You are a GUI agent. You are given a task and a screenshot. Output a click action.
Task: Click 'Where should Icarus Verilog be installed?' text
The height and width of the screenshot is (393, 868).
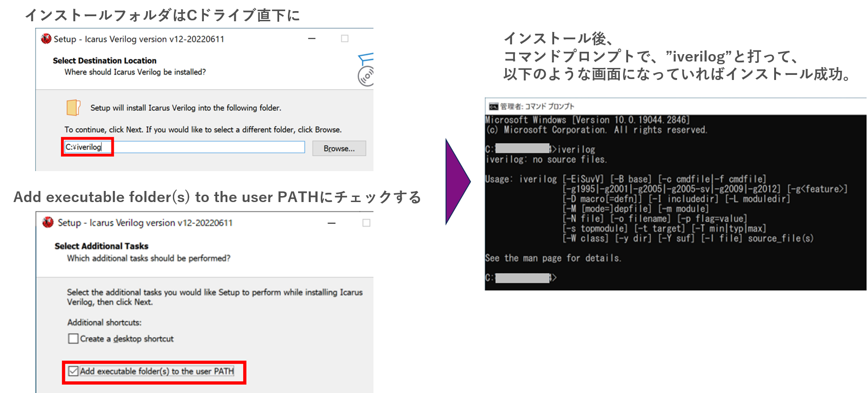tap(135, 72)
